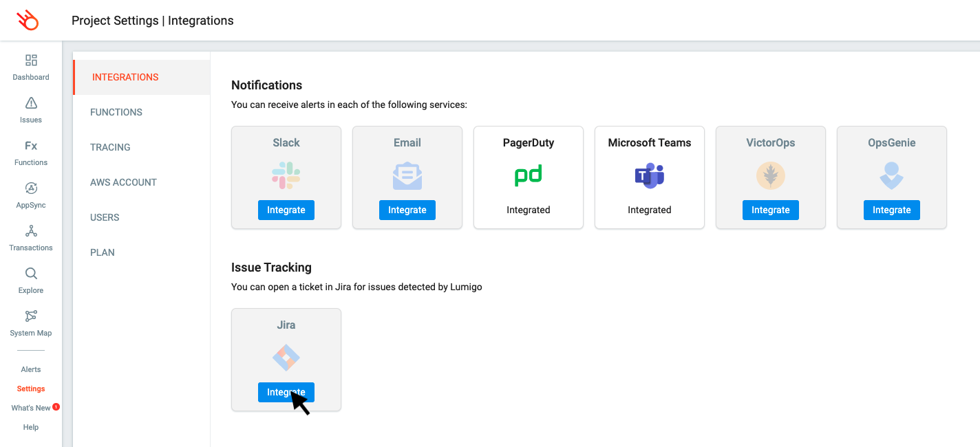The image size is (980, 447).
Task: Integrate Jira issue tracking
Action: coord(286,392)
